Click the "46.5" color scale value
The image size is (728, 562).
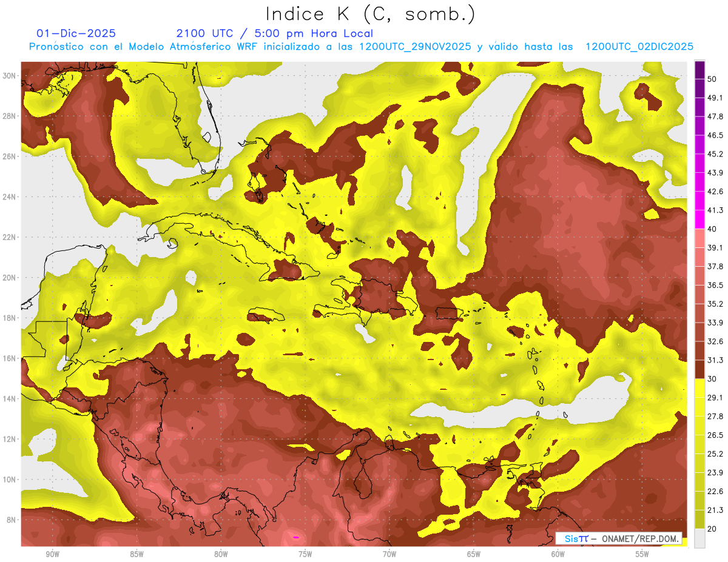pos(715,135)
